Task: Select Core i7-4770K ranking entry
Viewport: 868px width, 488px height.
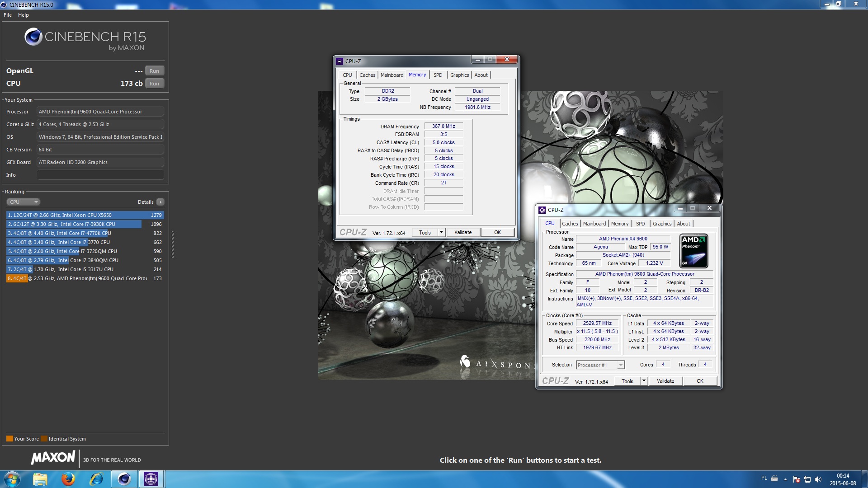Action: [85, 233]
